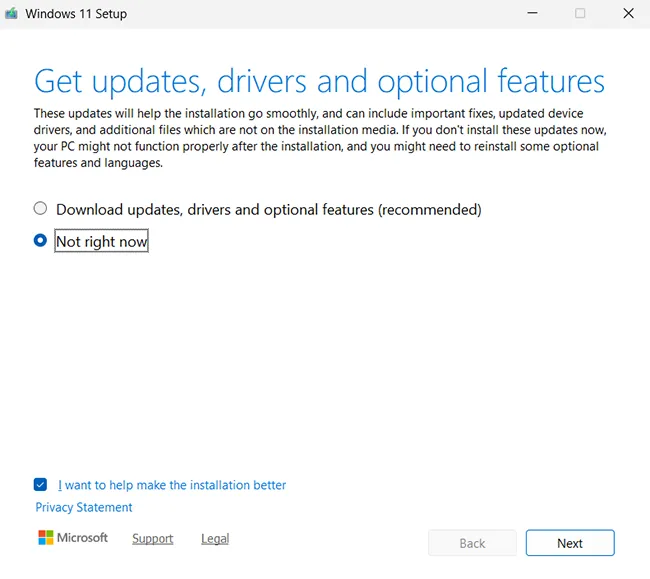Select the Not right now radio button
Screen dimensions: 650x579
40,240
